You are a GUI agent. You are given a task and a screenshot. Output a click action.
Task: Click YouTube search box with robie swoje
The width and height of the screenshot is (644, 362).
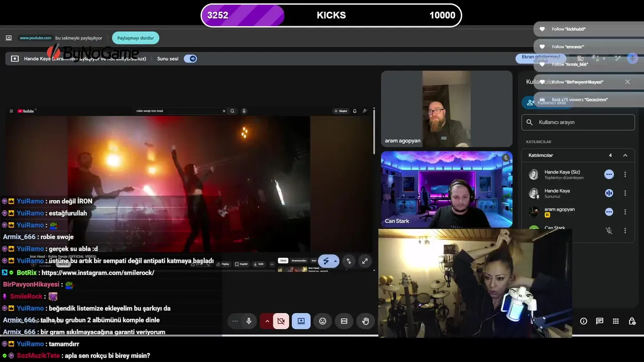click(x=179, y=111)
